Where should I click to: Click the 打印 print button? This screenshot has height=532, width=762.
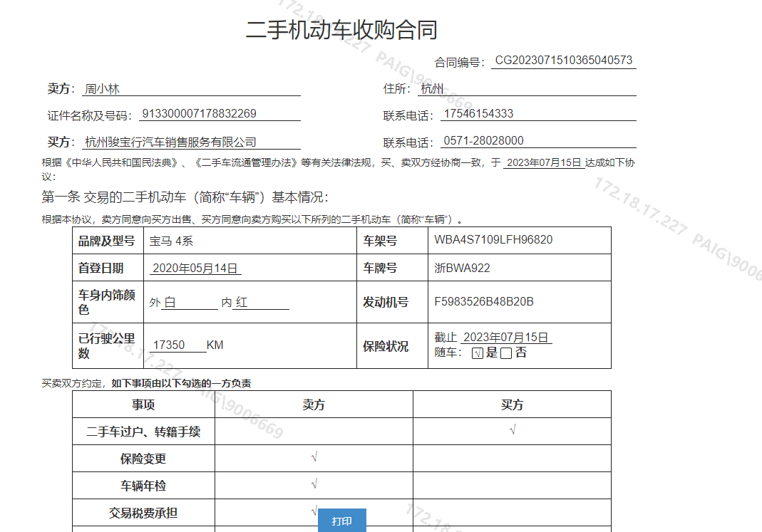point(341,521)
